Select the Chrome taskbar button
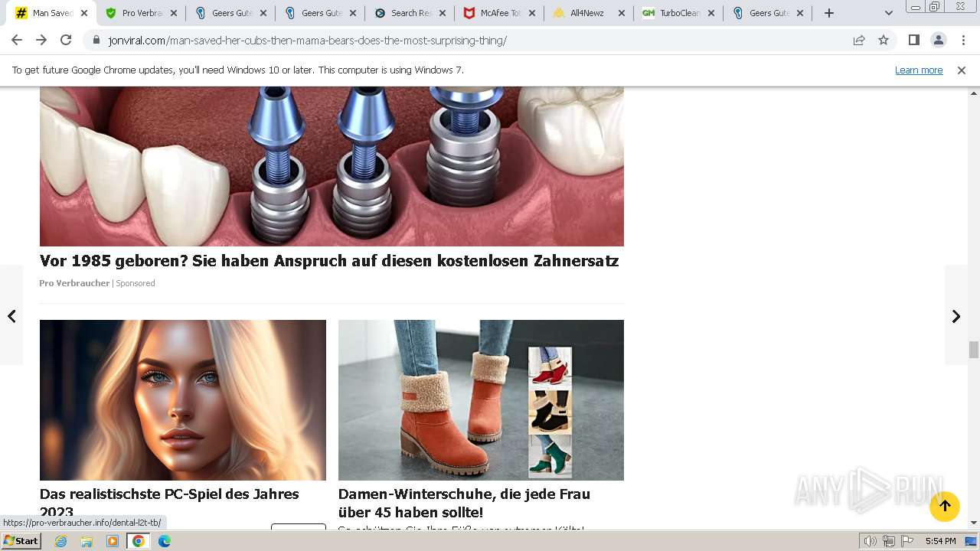Screen dimensions: 980x551 click(139, 541)
